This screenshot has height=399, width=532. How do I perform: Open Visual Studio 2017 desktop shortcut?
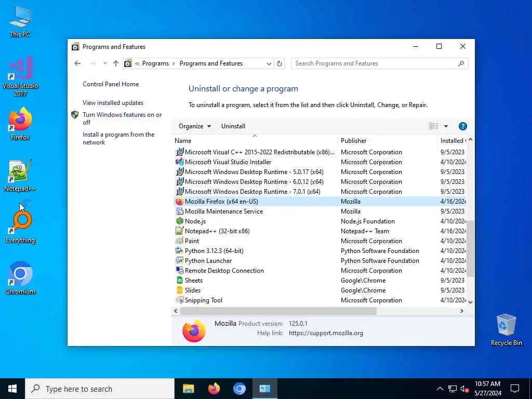point(20,76)
